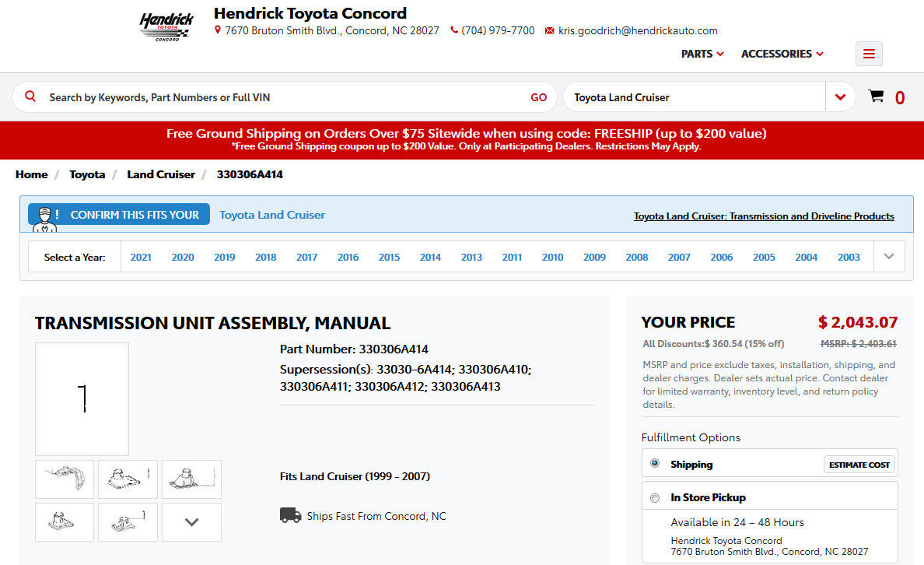Select model year 2021
This screenshot has height=565, width=924.
141,257
